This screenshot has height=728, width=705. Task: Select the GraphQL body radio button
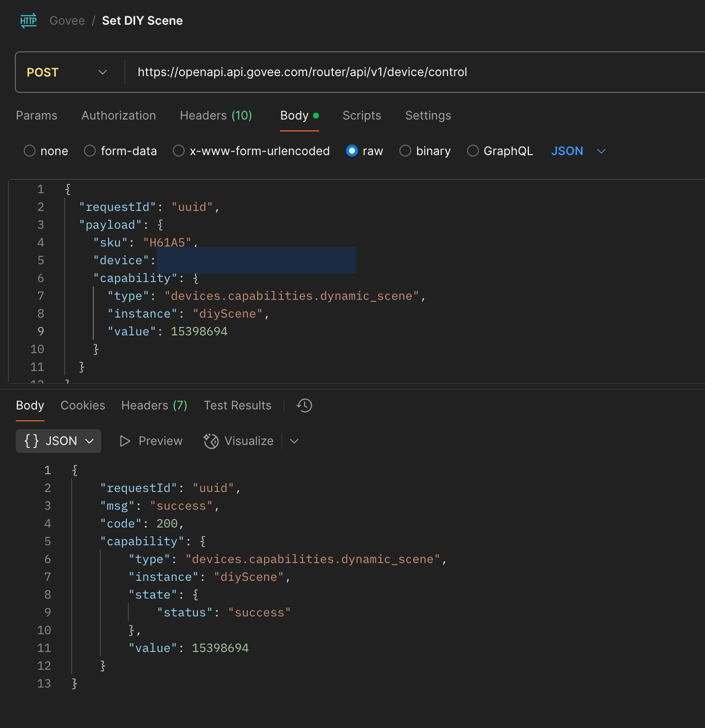point(473,151)
